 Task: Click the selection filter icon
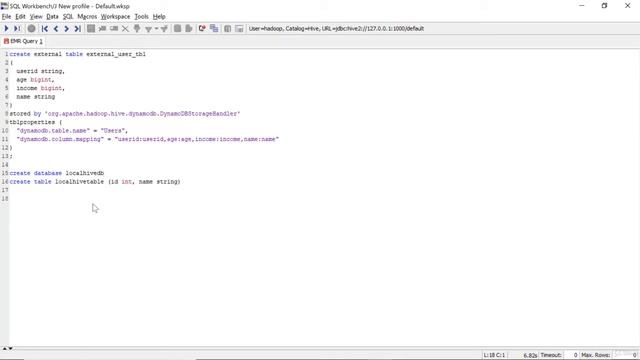pos(137,29)
